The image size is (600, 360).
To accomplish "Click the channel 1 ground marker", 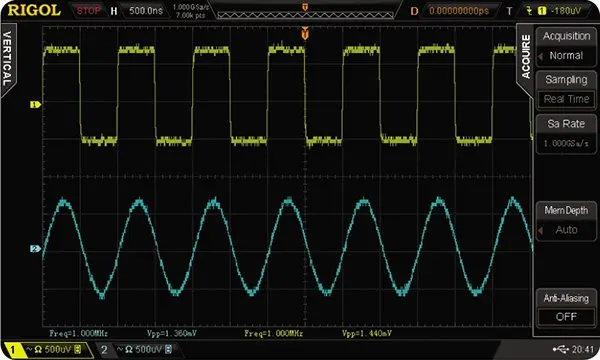I will (x=35, y=104).
